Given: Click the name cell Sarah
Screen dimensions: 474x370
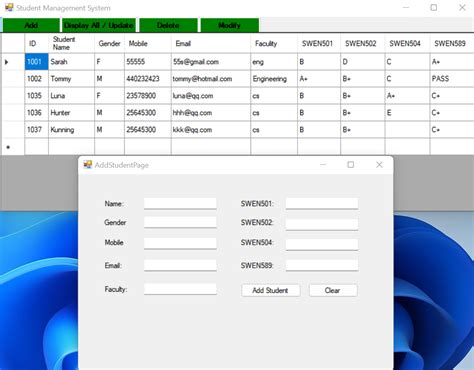Looking at the screenshot, I should [71, 62].
